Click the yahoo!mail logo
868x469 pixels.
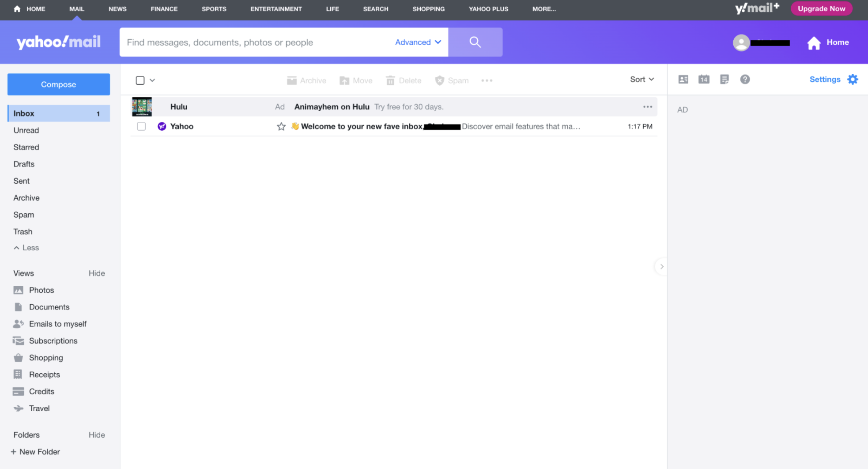click(x=59, y=42)
